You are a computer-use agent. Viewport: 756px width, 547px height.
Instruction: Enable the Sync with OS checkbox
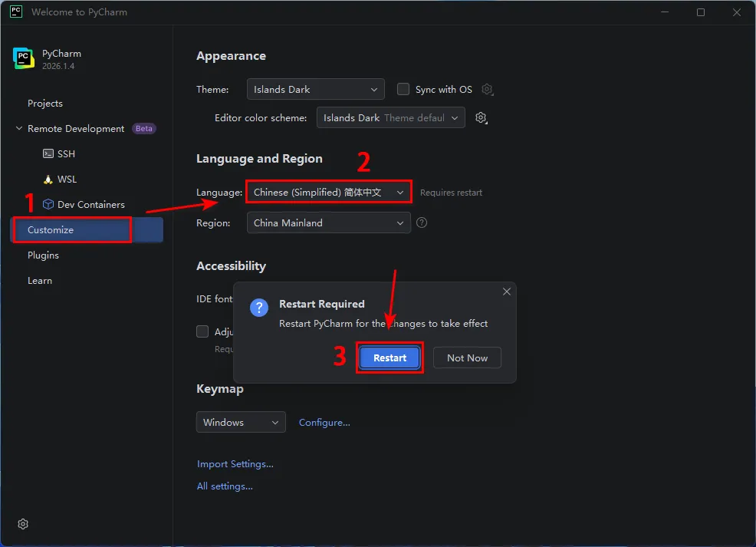click(403, 89)
